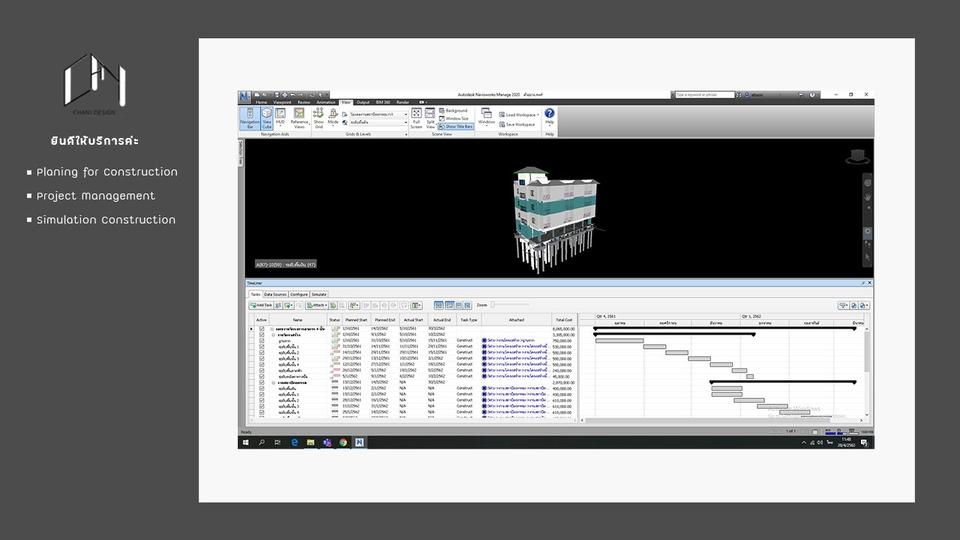Click the ViewCube in the 3D scene
960x540 pixels.
point(857,156)
